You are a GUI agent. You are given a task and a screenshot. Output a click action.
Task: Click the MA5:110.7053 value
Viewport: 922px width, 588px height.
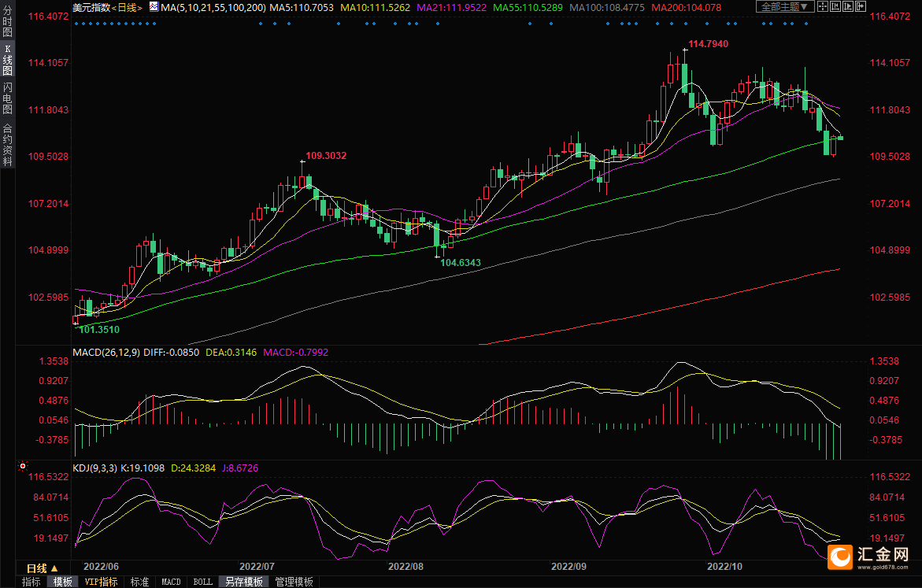301,8
